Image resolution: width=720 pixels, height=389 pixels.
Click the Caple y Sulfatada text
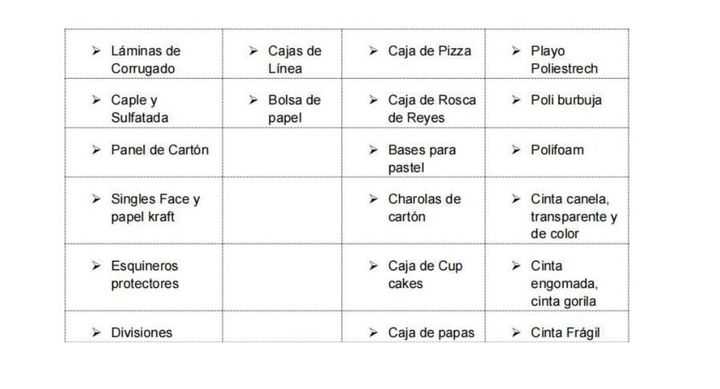click(140, 109)
